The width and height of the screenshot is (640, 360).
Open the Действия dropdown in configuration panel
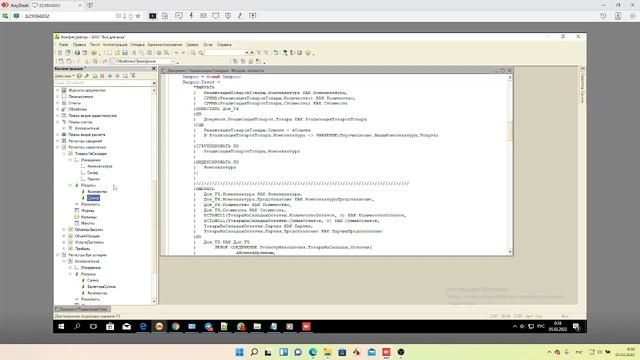64,76
